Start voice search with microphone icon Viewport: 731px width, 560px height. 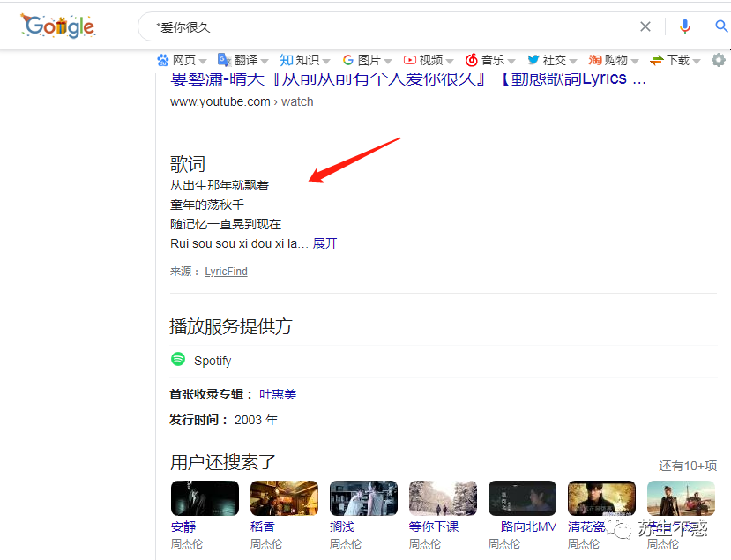pos(685,26)
